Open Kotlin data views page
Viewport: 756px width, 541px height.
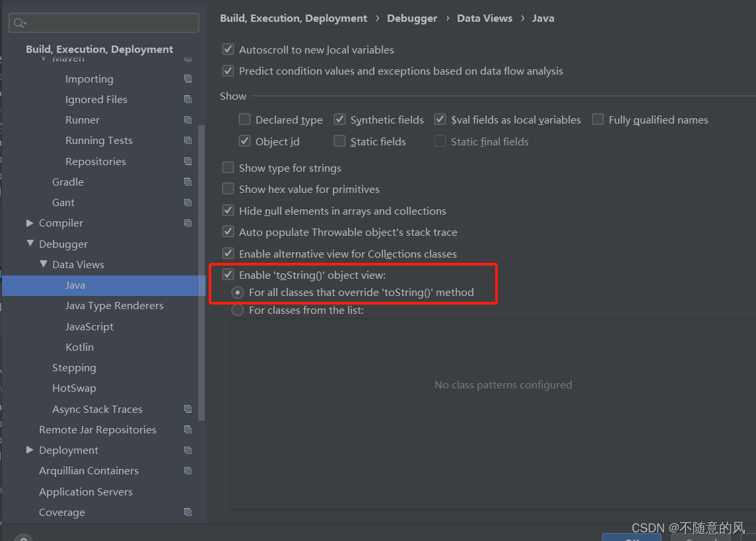point(79,347)
